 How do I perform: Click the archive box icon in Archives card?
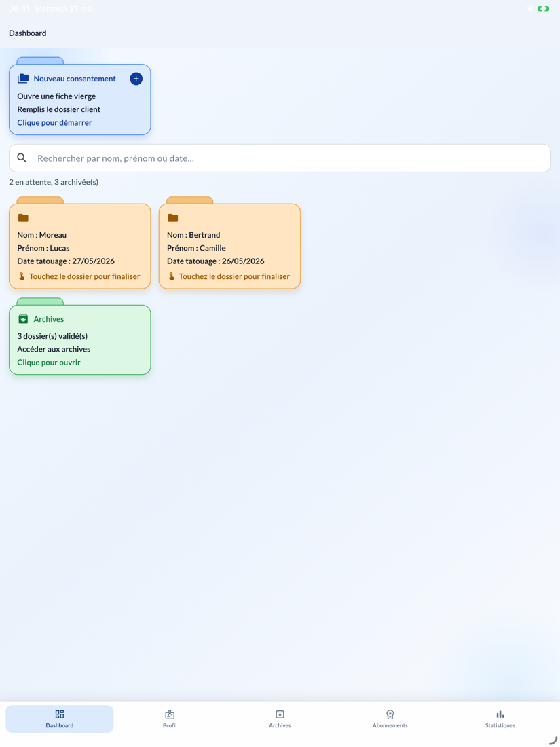23,319
